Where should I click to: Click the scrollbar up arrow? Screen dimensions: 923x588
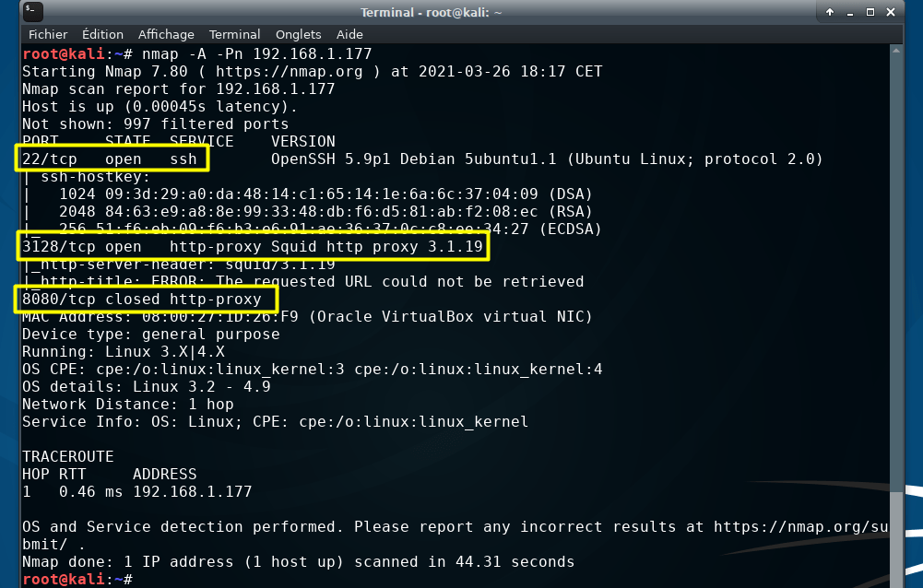pyautogui.click(x=896, y=52)
